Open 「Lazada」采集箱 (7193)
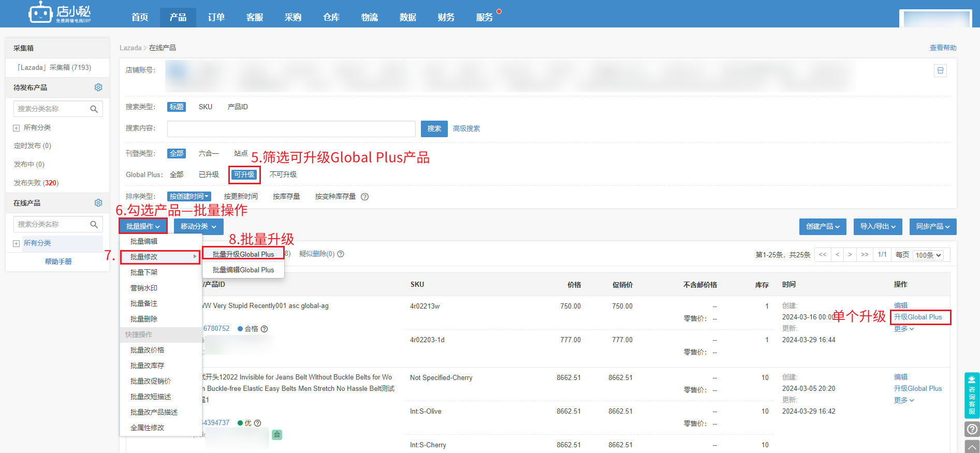 54,67
